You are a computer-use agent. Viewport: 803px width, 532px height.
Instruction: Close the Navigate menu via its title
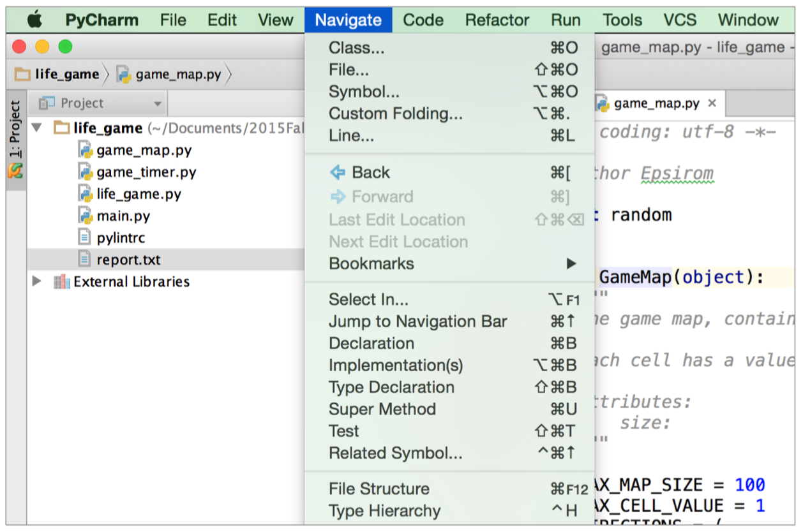coord(349,20)
